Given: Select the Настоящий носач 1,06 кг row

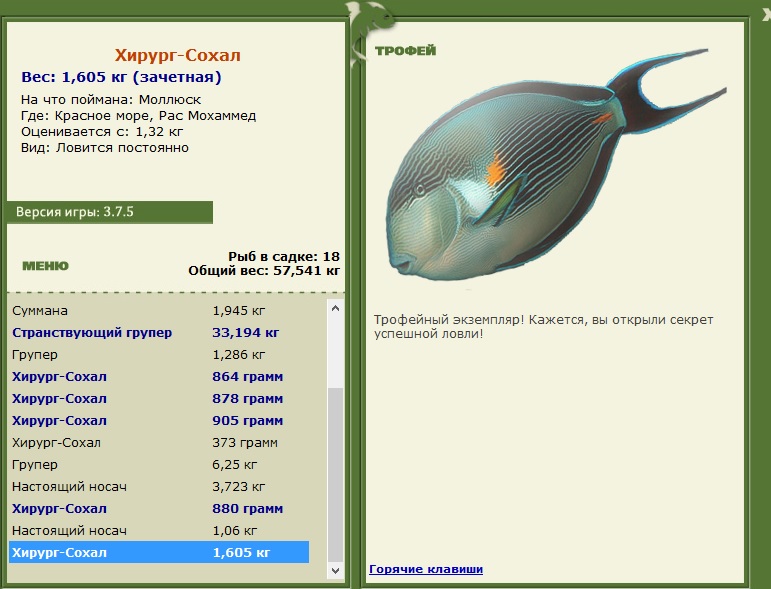Looking at the screenshot, I should point(159,530).
